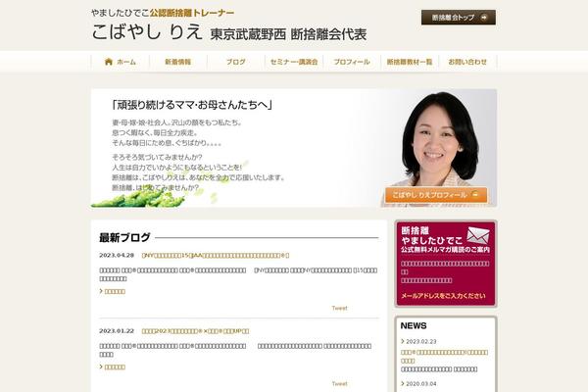This screenshot has height=392, width=588.
Task: Click the arrow icon on 断捨離会トップ button
Action: [484, 18]
